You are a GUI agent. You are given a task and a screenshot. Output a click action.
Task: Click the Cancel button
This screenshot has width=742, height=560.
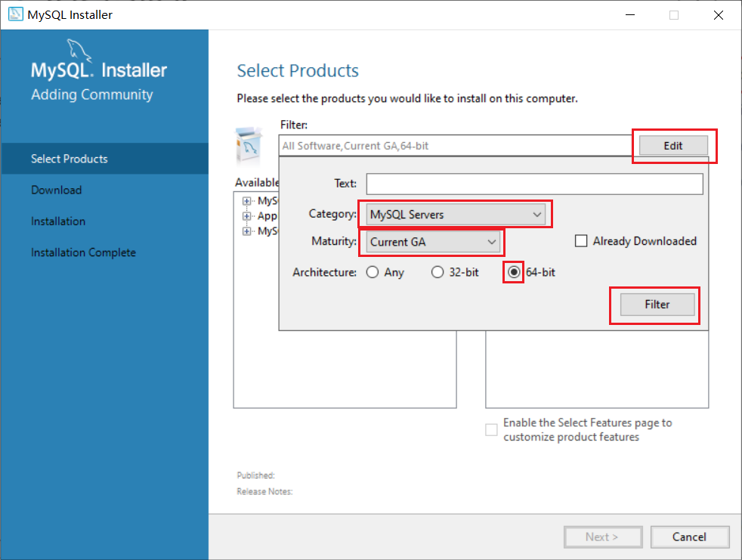click(689, 537)
